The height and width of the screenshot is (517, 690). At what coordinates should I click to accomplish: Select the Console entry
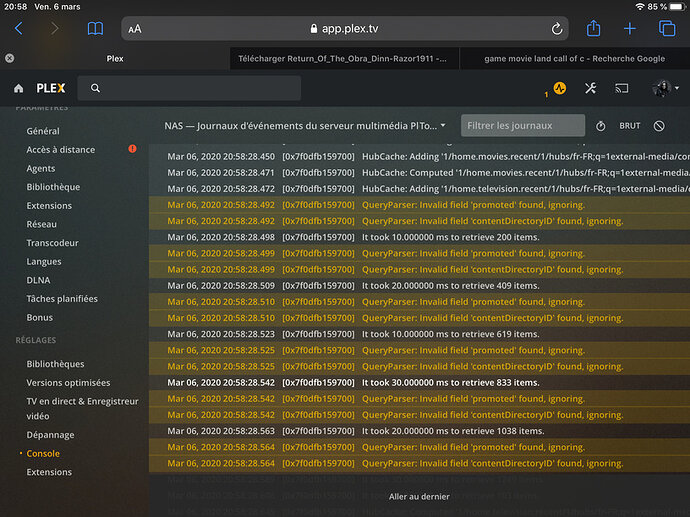point(43,453)
